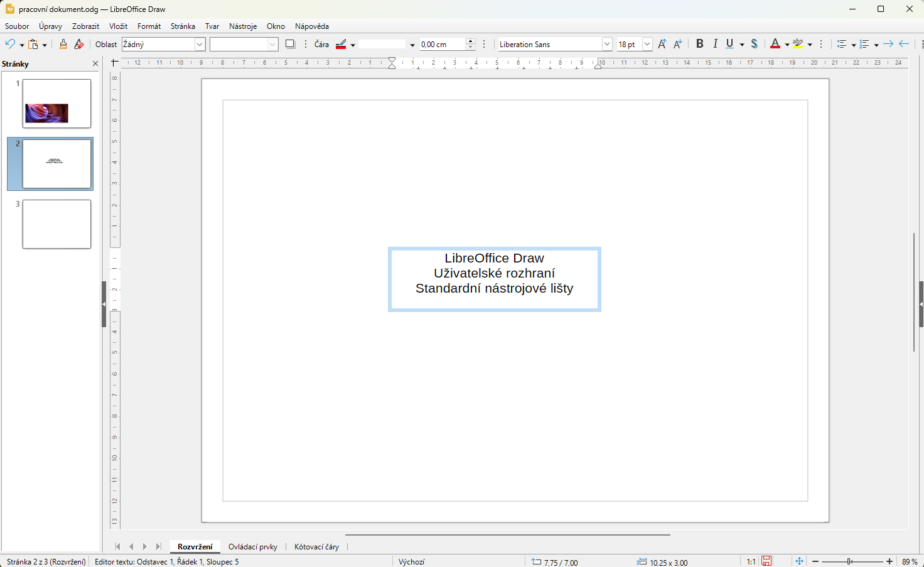Click the 89 % zoom level
The width and height of the screenshot is (924, 567).
[910, 562]
